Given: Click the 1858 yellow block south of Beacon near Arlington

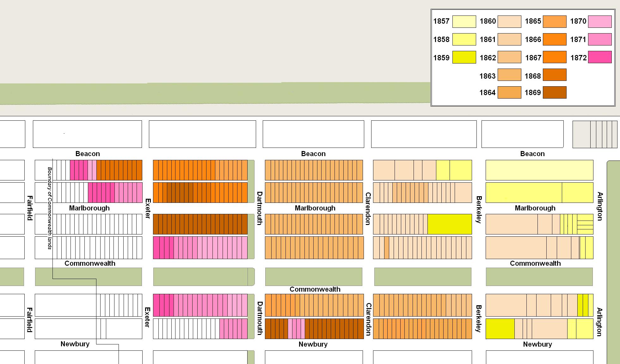Looking at the screenshot, I should [524, 192].
